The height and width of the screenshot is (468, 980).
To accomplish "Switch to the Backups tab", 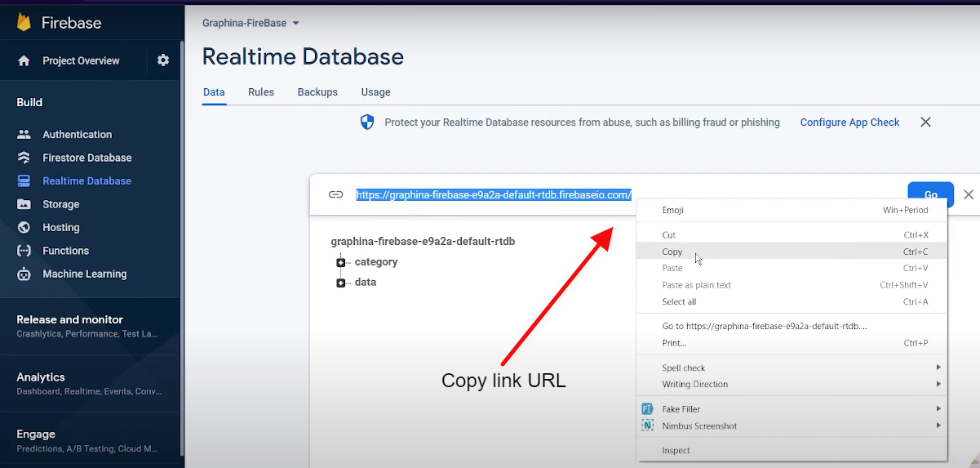I will point(317,92).
